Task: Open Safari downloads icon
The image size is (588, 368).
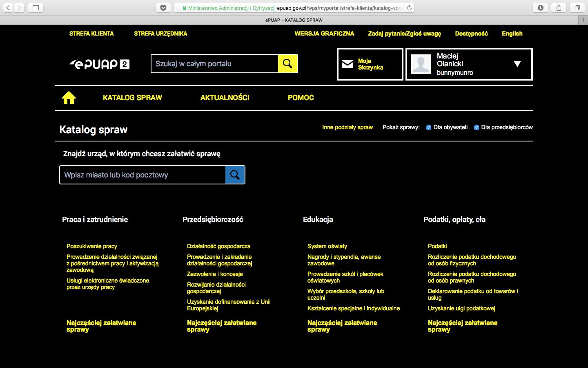Action: 541,8
